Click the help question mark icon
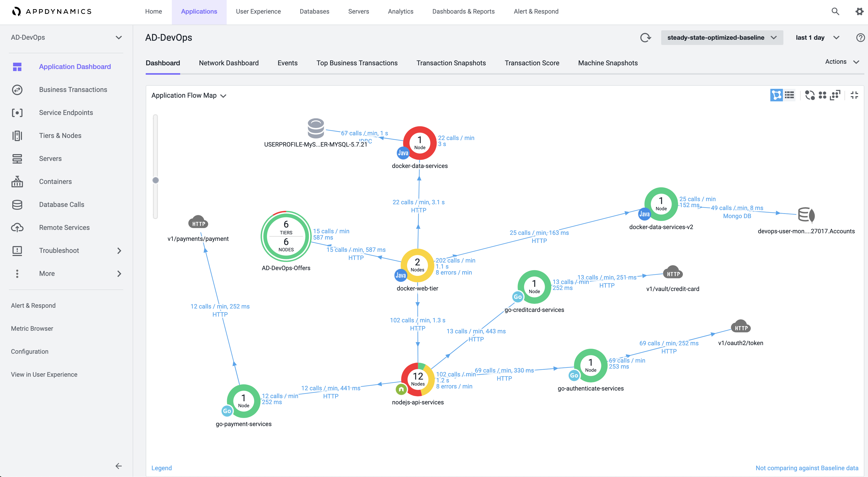This screenshot has height=477, width=868. [x=860, y=37]
